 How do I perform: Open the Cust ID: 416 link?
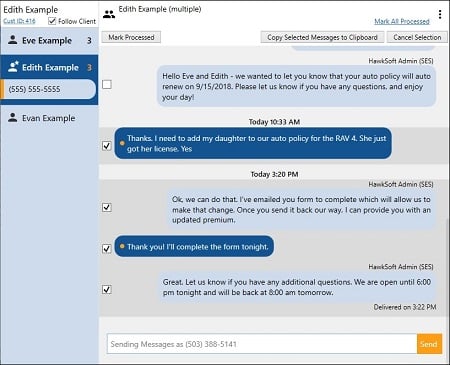click(19, 21)
